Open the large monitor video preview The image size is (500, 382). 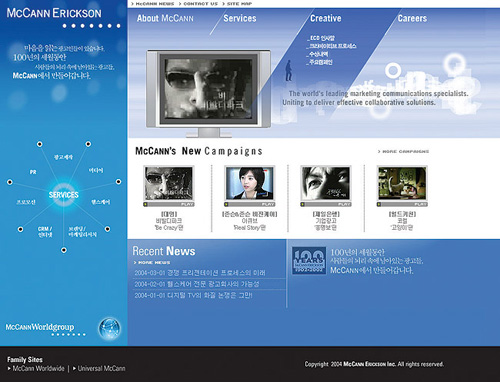pyautogui.click(x=209, y=89)
